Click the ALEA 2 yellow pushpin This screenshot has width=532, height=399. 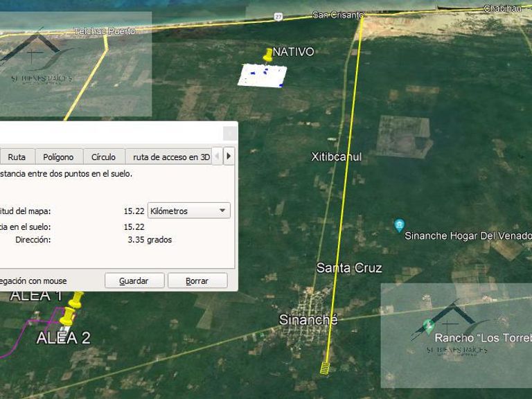[67, 316]
